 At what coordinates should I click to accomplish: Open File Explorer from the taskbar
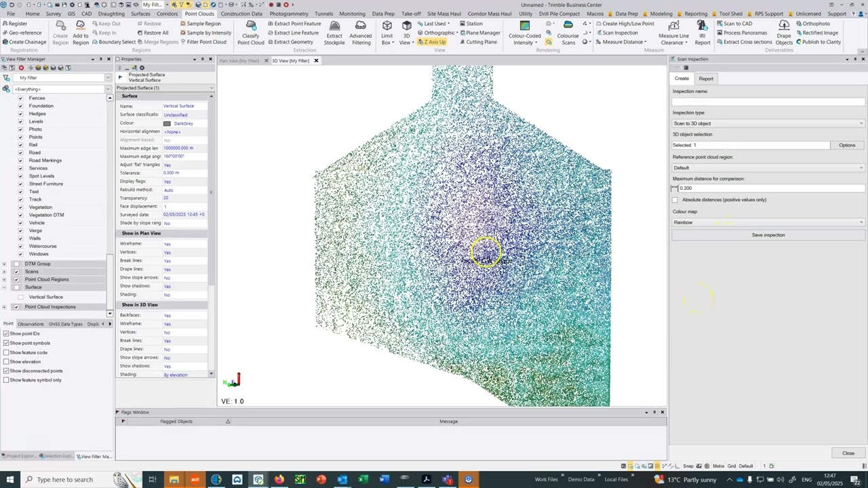coord(174,480)
